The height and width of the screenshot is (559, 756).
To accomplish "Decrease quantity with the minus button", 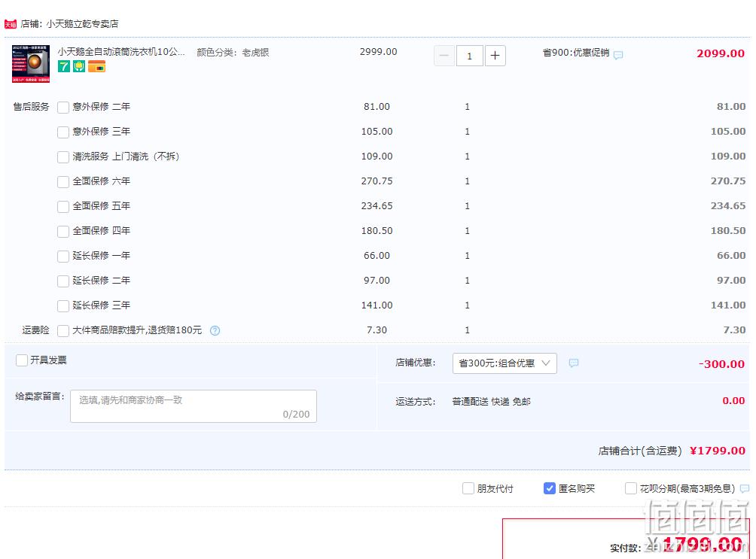I will [x=444, y=56].
